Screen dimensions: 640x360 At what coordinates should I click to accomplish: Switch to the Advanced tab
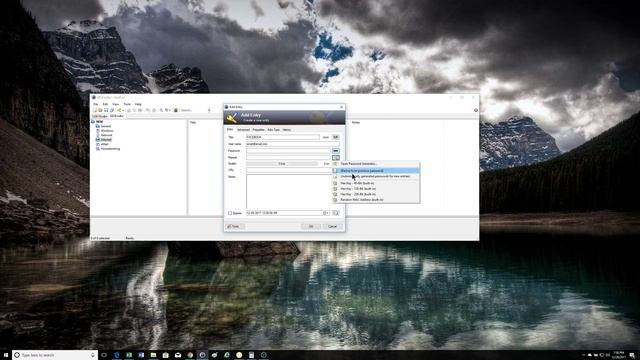tap(243, 130)
